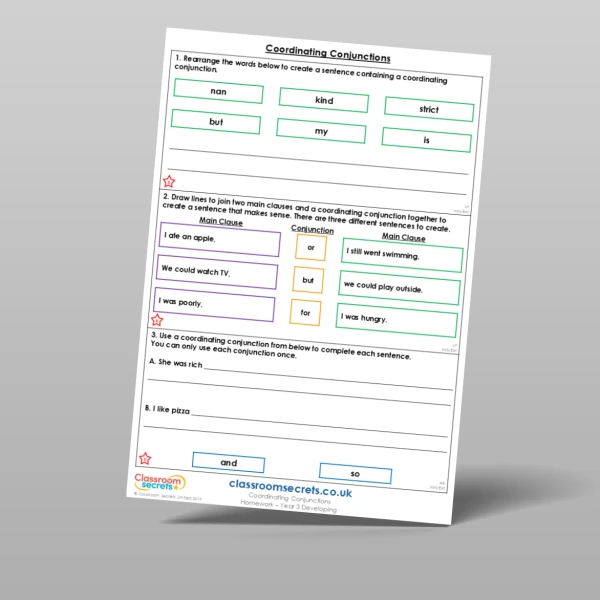Click the conjunction box 'or'
This screenshot has width=600, height=600.
point(311,248)
